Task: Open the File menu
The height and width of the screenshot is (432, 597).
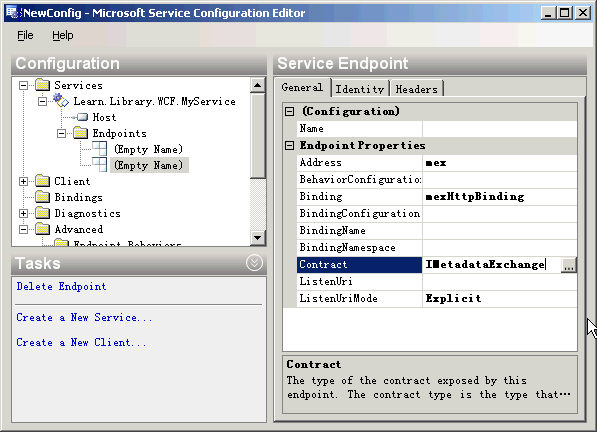Action: tap(25, 35)
